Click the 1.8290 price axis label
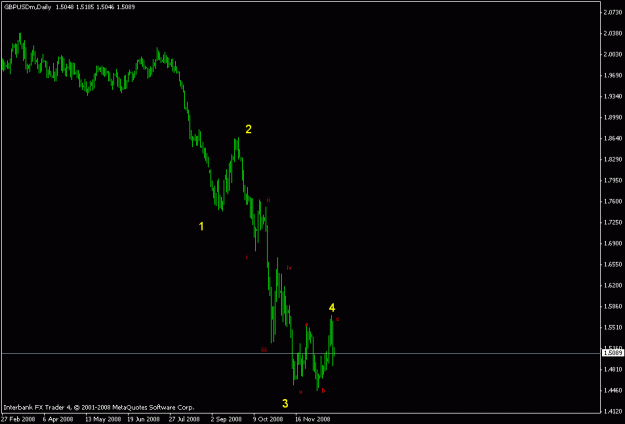 613,159
